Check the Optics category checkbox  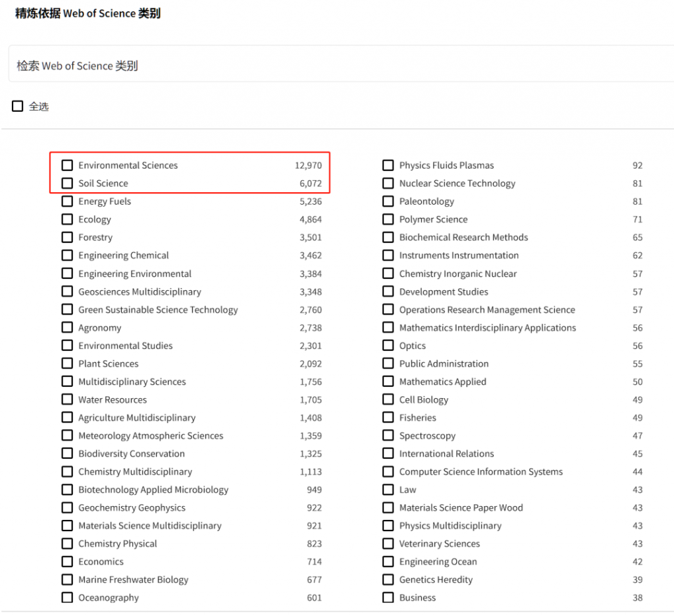point(388,346)
